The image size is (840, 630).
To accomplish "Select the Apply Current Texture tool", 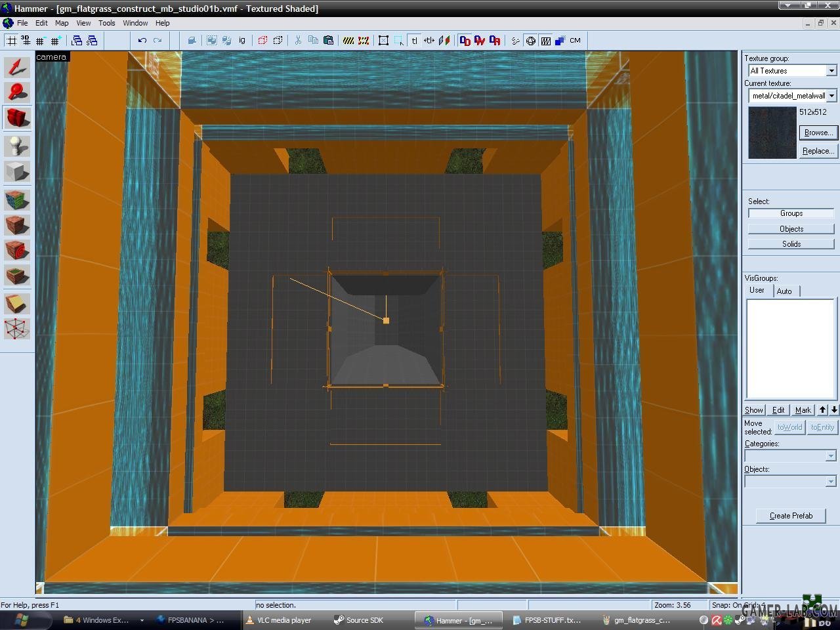I will click(17, 224).
